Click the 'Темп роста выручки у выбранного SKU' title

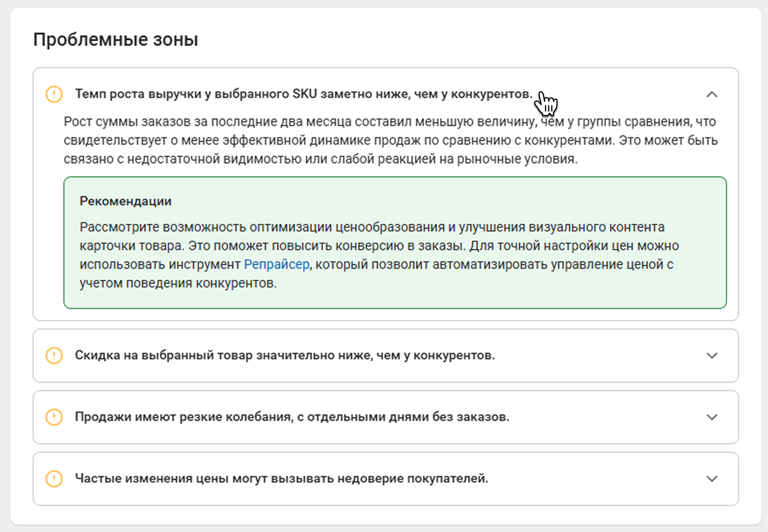point(303,94)
